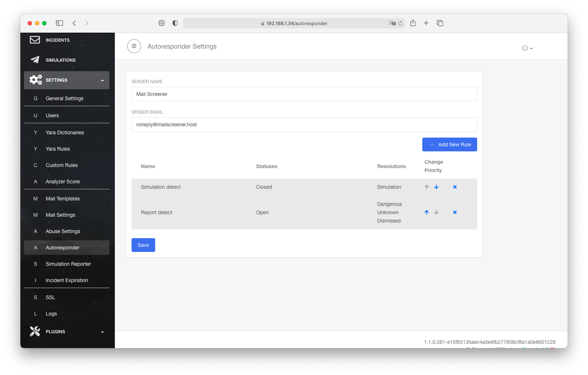Delete the Simulation detect rule
The width and height of the screenshot is (588, 375).
tap(455, 187)
